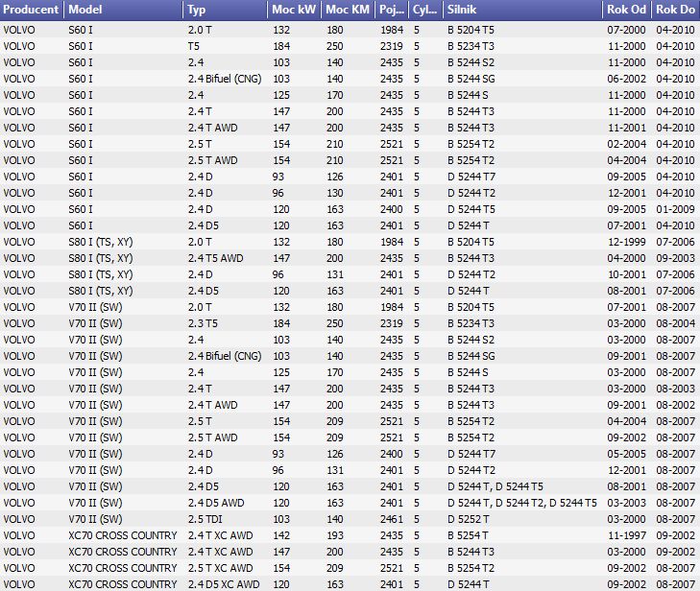
Task: Select the date 01-2009 in Rok Do column
Action: [x=675, y=209]
